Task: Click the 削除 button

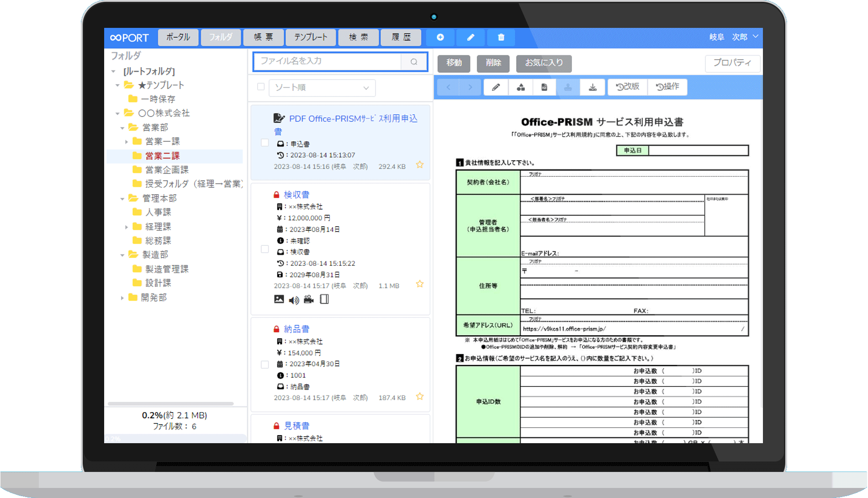Action: pos(493,64)
